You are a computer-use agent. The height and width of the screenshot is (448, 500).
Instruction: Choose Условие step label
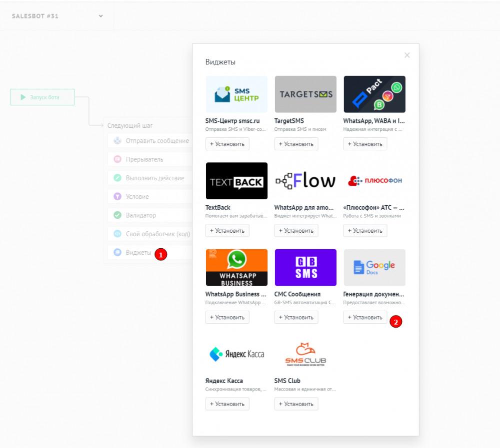137,197
